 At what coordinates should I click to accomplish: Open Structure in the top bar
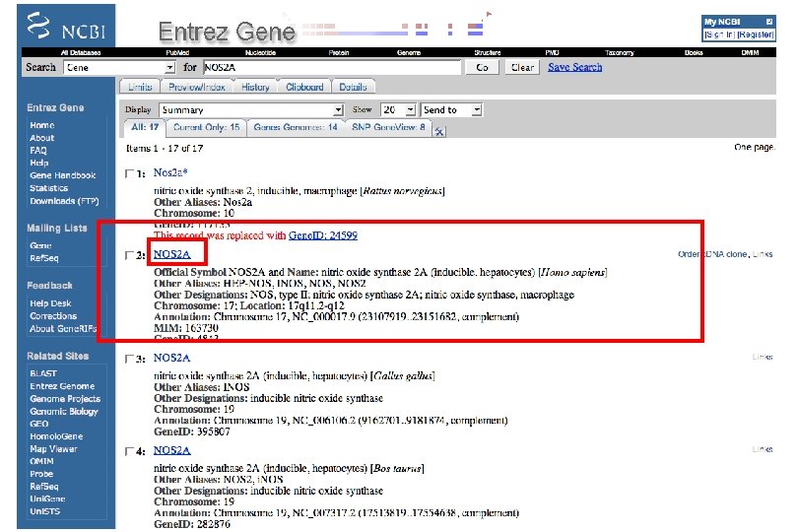coord(487,52)
